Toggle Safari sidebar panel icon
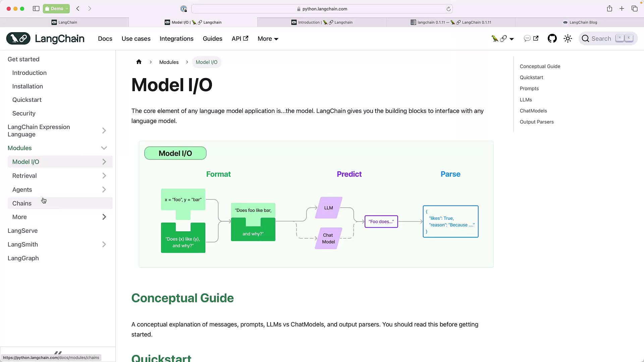Image resolution: width=644 pixels, height=362 pixels. point(36,9)
